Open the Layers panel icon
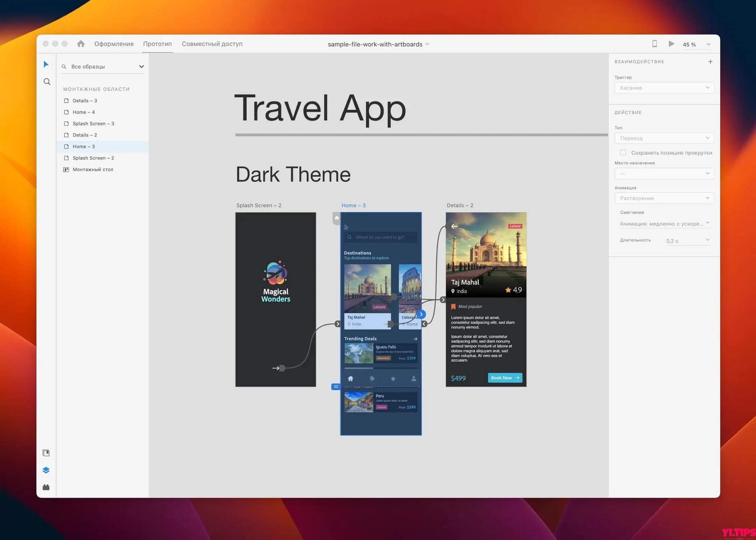 click(46, 470)
